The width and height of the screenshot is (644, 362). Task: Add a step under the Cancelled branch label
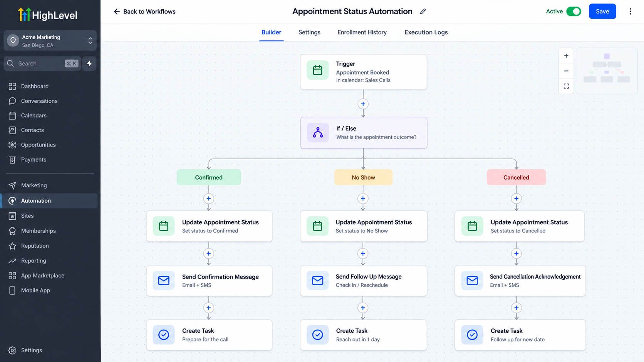tap(516, 199)
